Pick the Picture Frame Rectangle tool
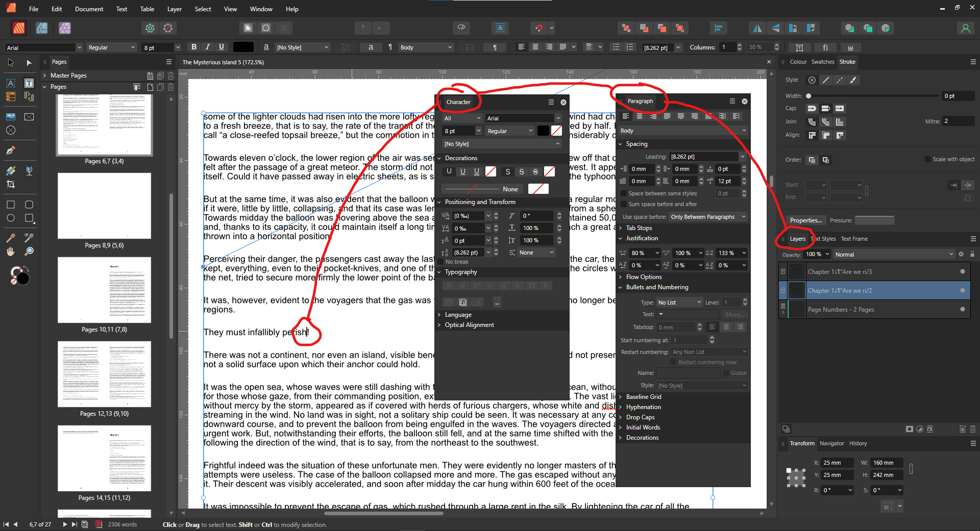980x531 pixels. click(x=29, y=117)
